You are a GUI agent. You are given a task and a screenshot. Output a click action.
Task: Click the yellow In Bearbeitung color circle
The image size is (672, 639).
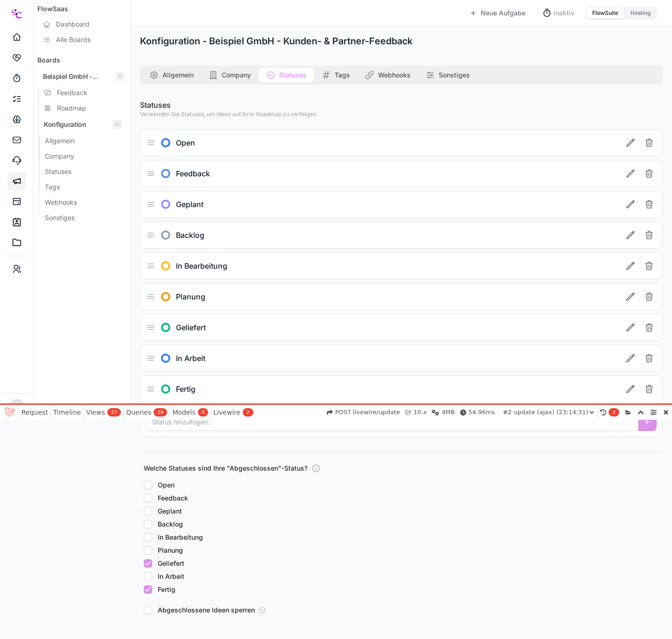pyautogui.click(x=166, y=266)
